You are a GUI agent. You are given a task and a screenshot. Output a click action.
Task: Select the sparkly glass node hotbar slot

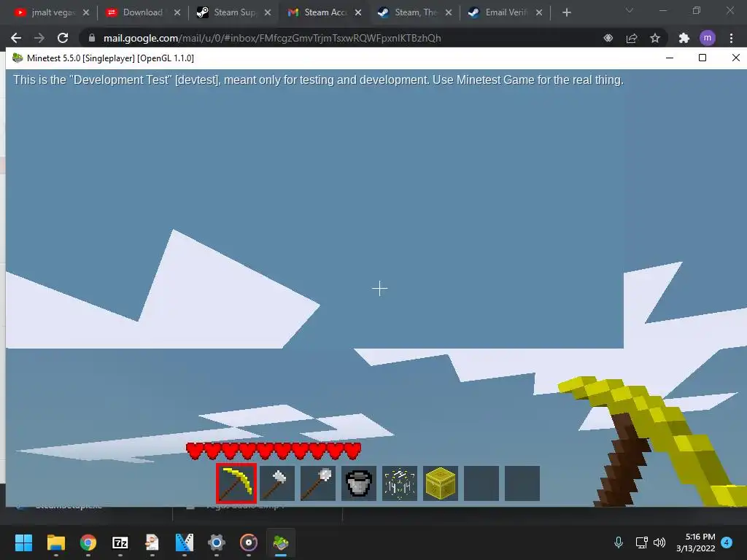(x=399, y=483)
